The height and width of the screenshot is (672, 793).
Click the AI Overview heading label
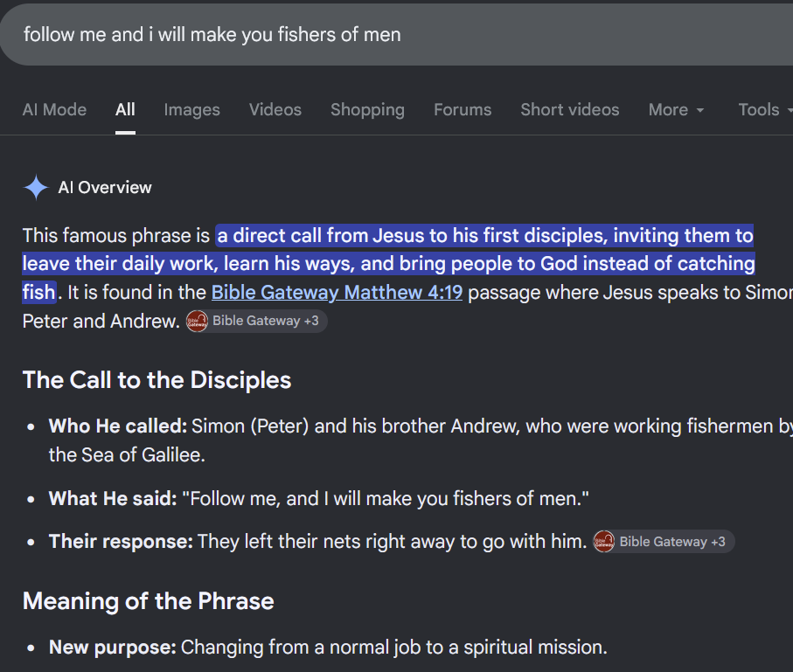(x=105, y=188)
